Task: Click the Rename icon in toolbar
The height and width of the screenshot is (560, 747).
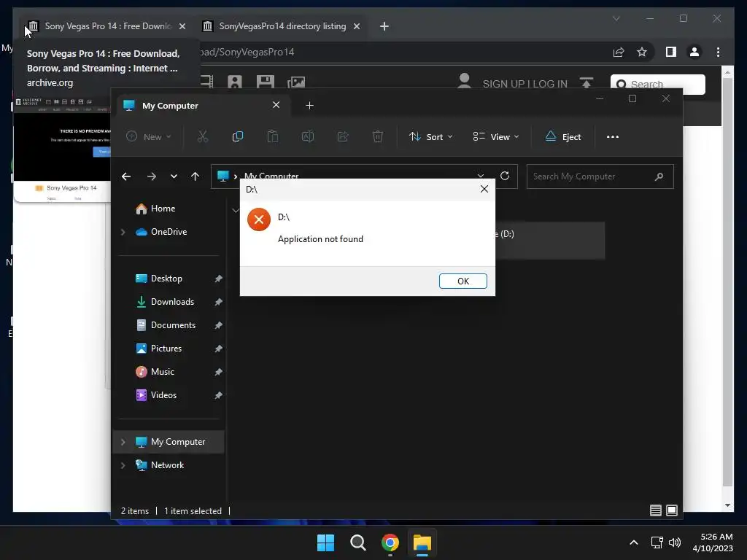Action: [x=307, y=136]
